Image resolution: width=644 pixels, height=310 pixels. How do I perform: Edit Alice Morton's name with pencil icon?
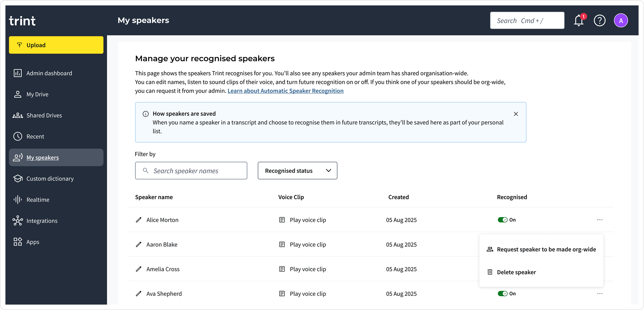pyautogui.click(x=139, y=220)
